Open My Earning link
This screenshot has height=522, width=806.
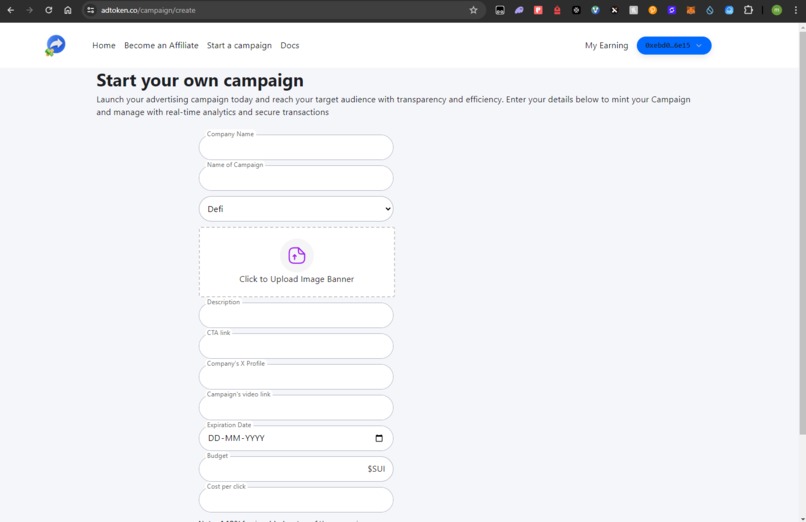click(607, 45)
